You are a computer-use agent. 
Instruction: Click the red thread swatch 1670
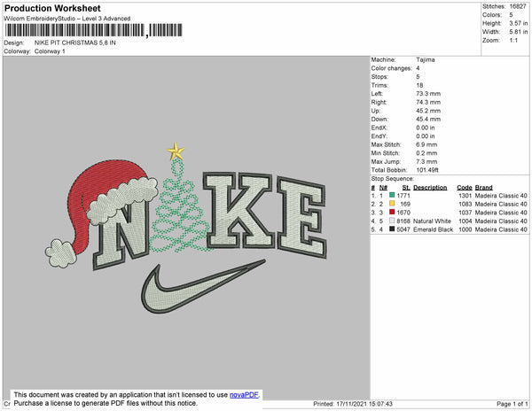(392, 212)
